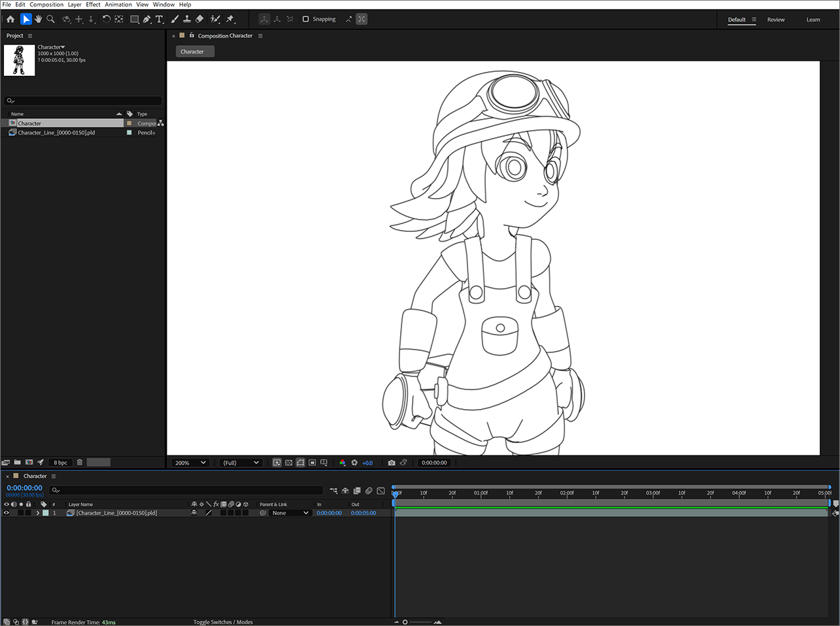The width and height of the screenshot is (840, 626).
Task: Click the +0.0 exposure value
Action: (367, 463)
